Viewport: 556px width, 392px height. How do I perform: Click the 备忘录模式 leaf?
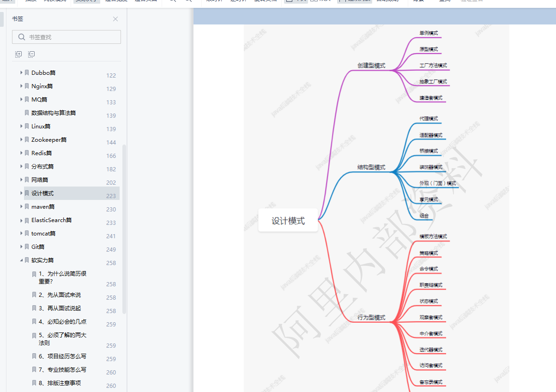pyautogui.click(x=431, y=382)
